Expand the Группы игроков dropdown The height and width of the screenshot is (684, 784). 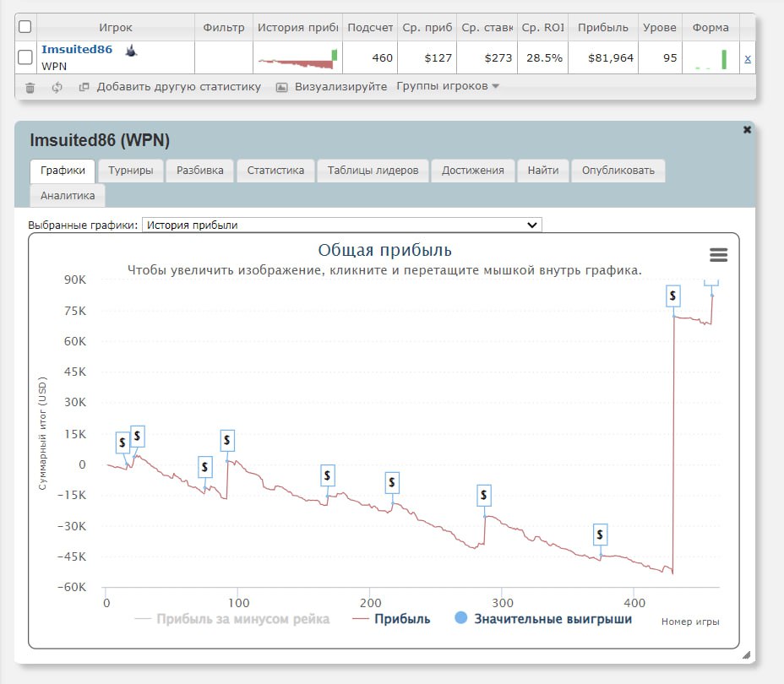(x=448, y=86)
